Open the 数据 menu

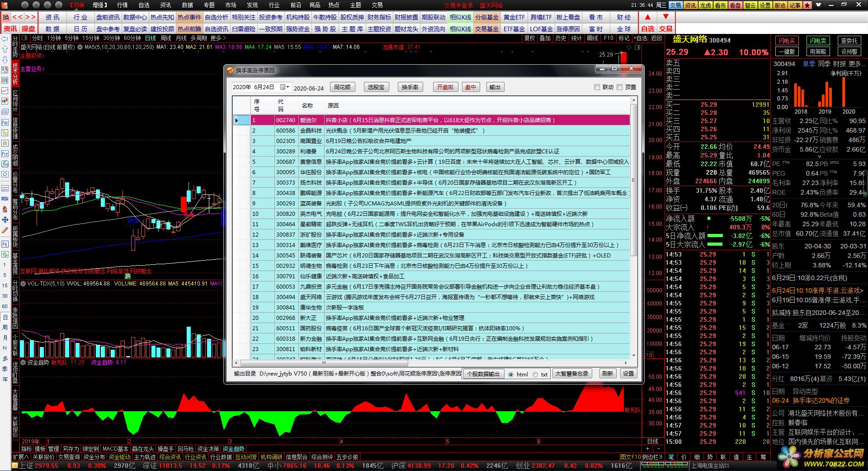pyautogui.click(x=187, y=5)
